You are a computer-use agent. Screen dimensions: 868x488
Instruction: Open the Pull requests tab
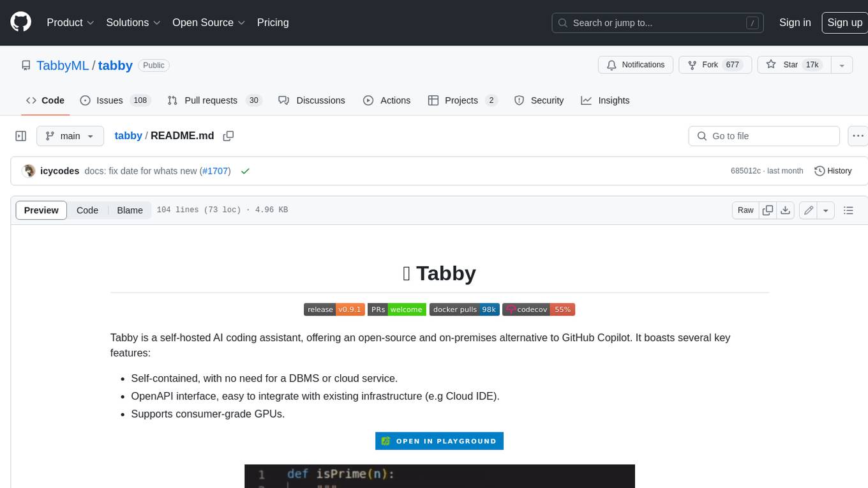[x=214, y=100]
